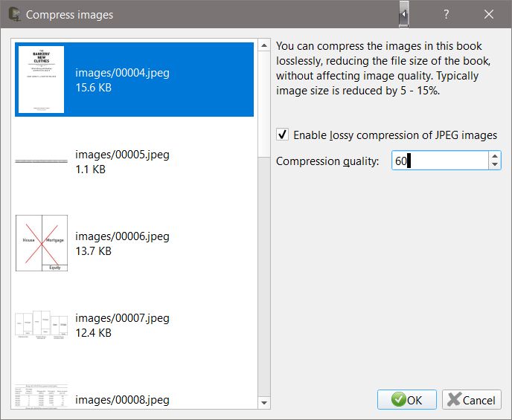
Task: Click the 15.6 KB size label
Action: [93, 88]
